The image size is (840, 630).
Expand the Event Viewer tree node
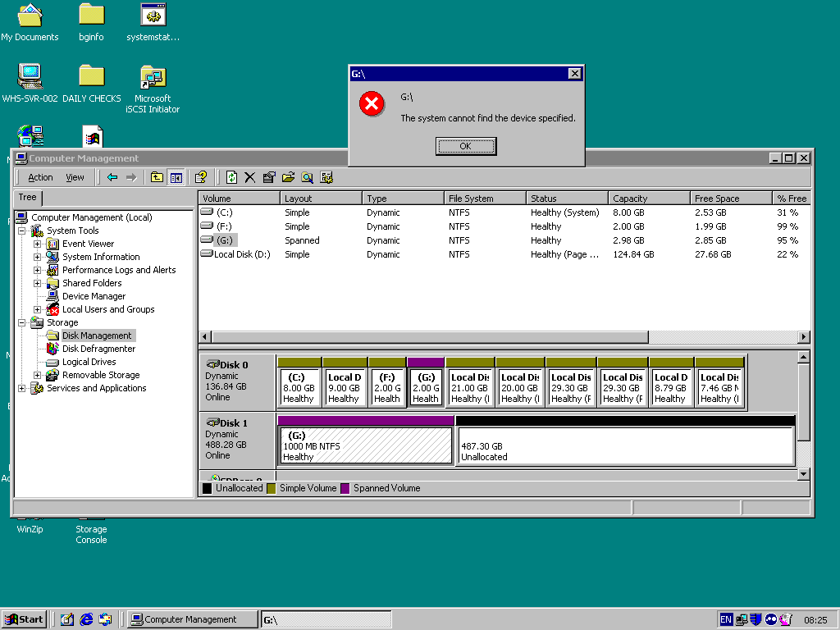37,244
